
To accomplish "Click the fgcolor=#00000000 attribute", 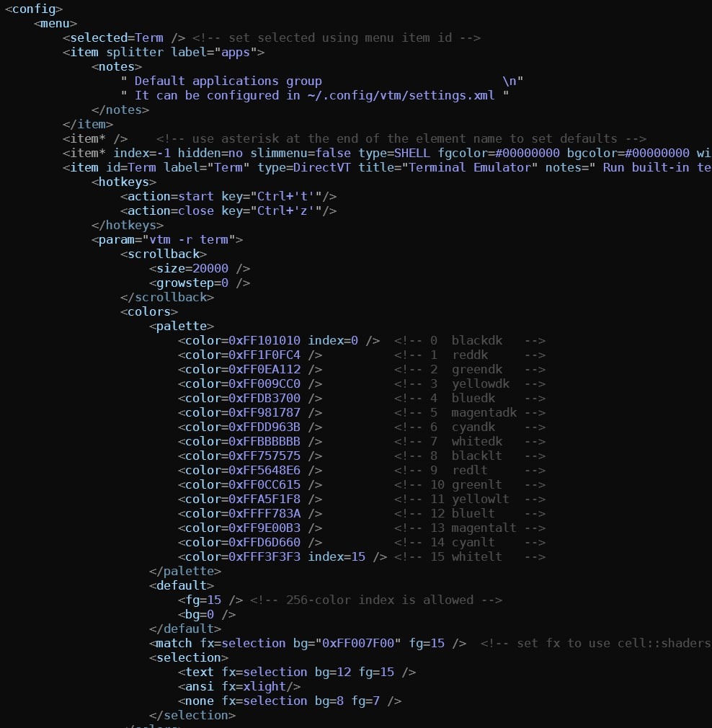I will tap(499, 153).
